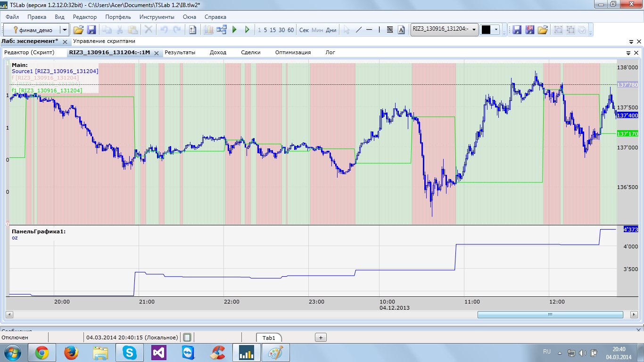The image size is (644, 362).
Task: Open the RIZ3_130916_131204 instrument combo box
Action: click(444, 29)
